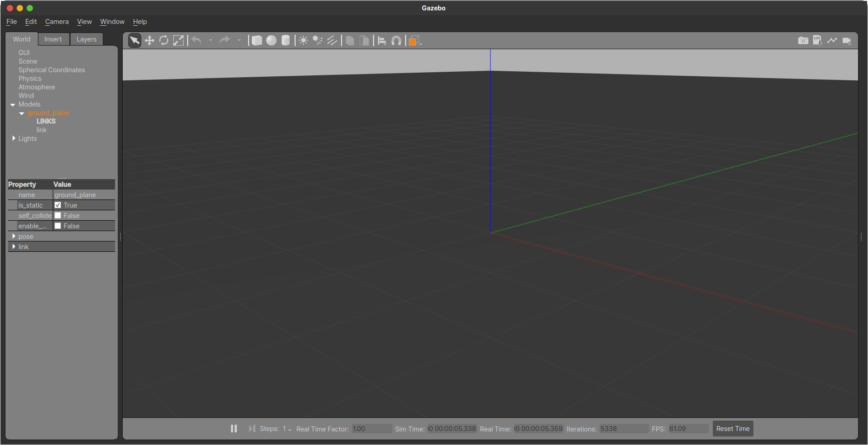This screenshot has width=868, height=445.
Task: Switch to the Insert tab
Action: click(x=53, y=39)
